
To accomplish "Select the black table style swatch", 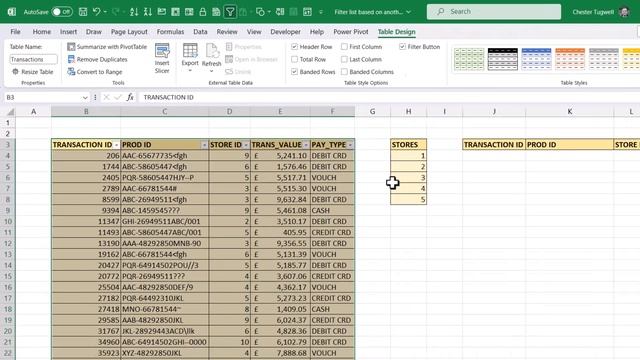I will point(502,59).
